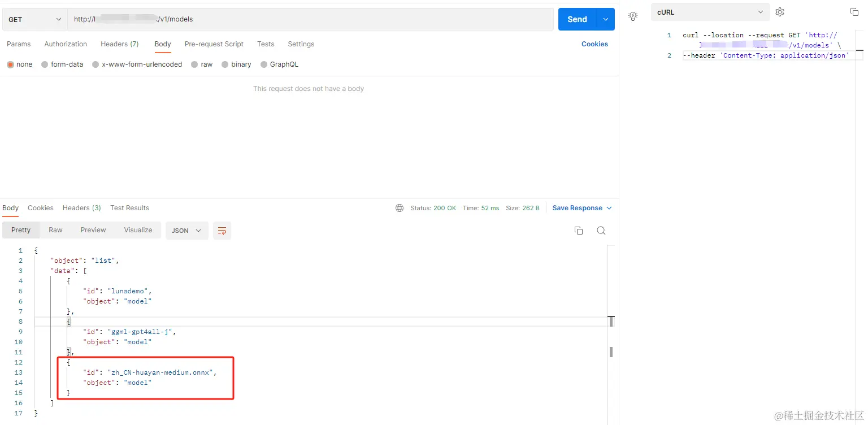Click Save Response

577,208
